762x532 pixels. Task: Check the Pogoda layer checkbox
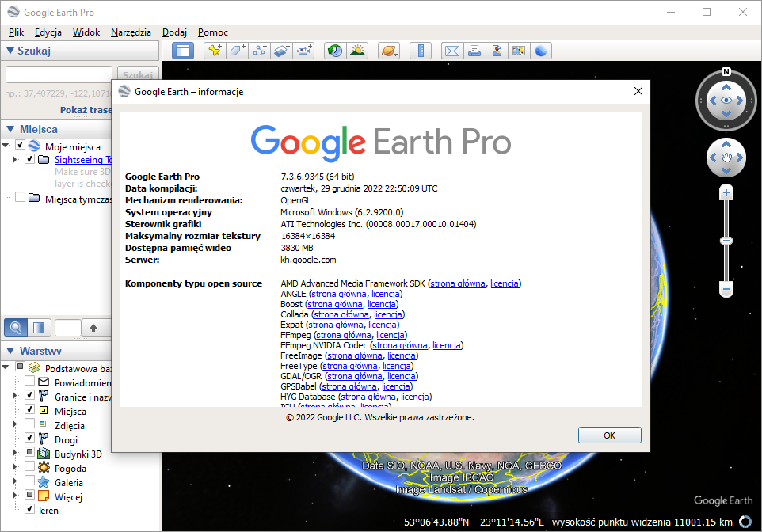click(x=29, y=466)
